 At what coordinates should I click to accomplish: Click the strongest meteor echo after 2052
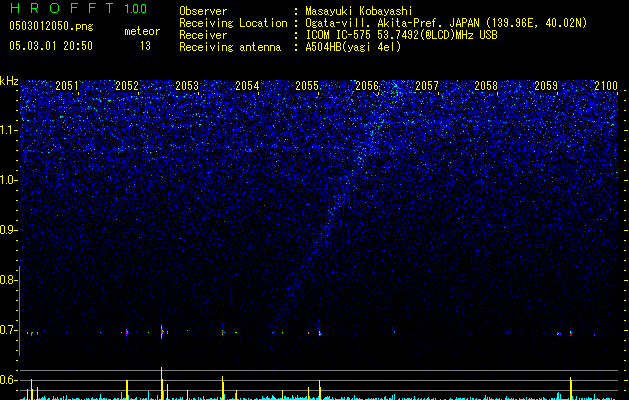pos(162,332)
